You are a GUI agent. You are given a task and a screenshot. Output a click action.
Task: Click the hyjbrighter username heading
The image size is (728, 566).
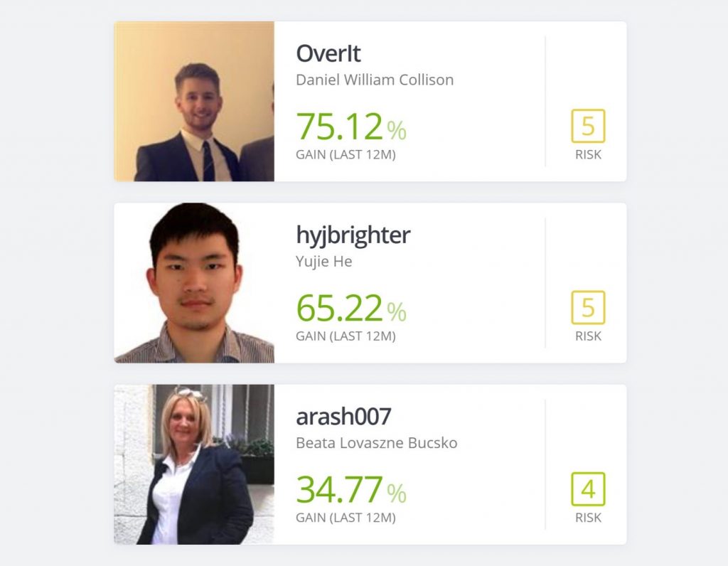pos(353,235)
